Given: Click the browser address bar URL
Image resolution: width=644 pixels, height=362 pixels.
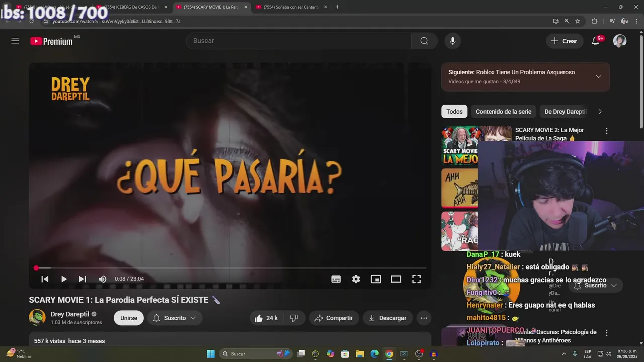Looking at the screenshot, I should tap(117, 21).
